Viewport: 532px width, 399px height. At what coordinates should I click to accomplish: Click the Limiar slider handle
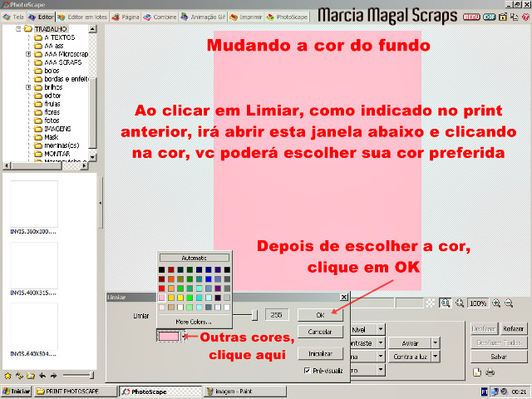[254, 315]
